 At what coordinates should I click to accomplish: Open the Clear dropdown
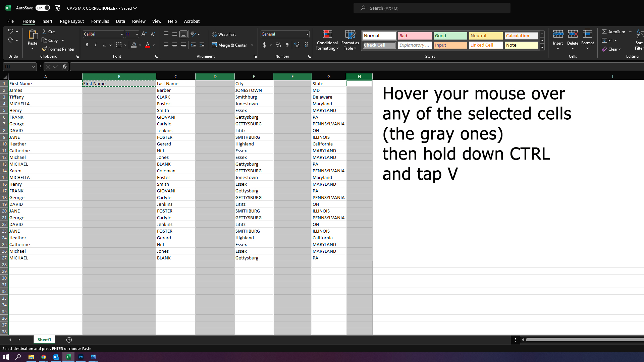coord(611,49)
